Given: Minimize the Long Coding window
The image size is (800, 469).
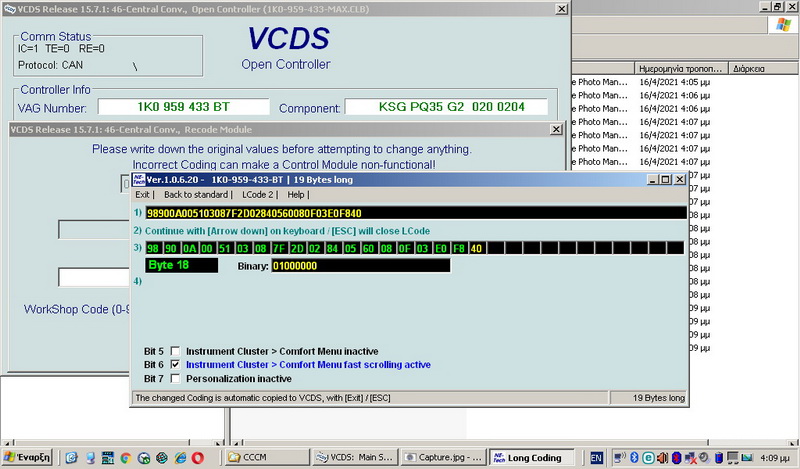Looking at the screenshot, I should (653, 179).
